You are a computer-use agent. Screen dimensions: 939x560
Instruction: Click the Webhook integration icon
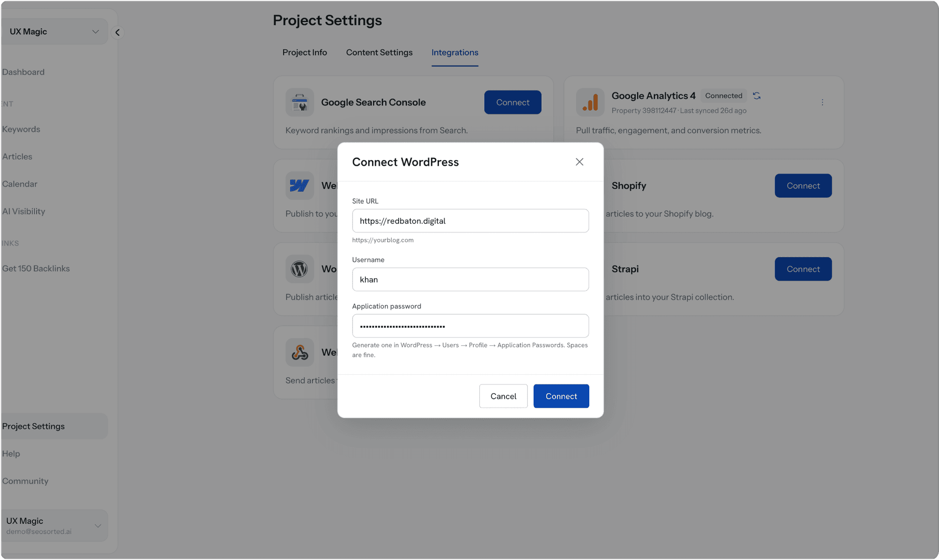click(x=300, y=352)
